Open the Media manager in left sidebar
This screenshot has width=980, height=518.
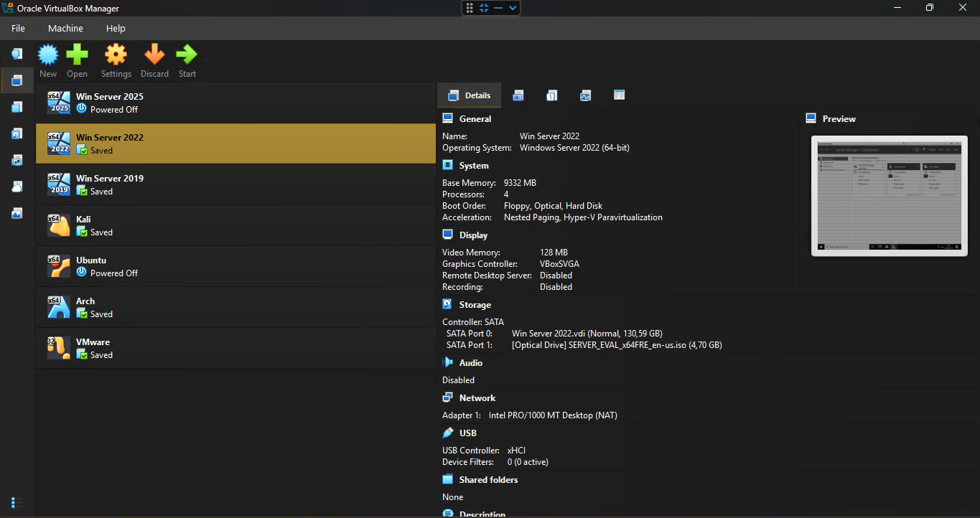click(x=17, y=133)
